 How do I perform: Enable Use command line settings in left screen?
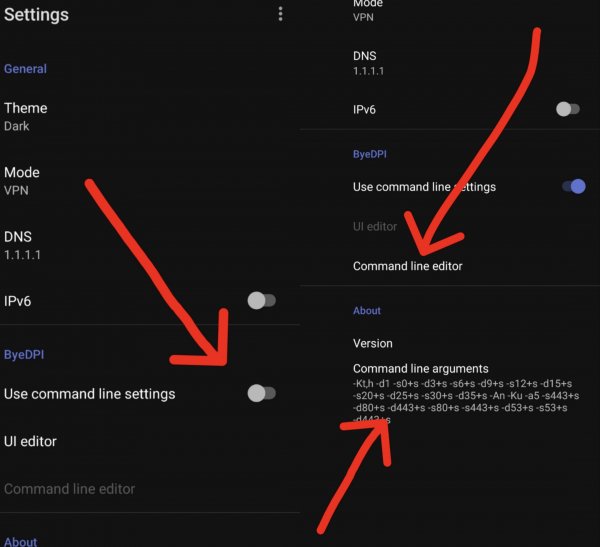tap(262, 394)
